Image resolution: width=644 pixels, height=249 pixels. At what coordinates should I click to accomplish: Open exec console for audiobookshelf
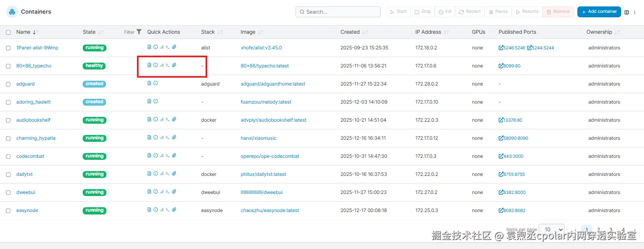pyautogui.click(x=168, y=119)
